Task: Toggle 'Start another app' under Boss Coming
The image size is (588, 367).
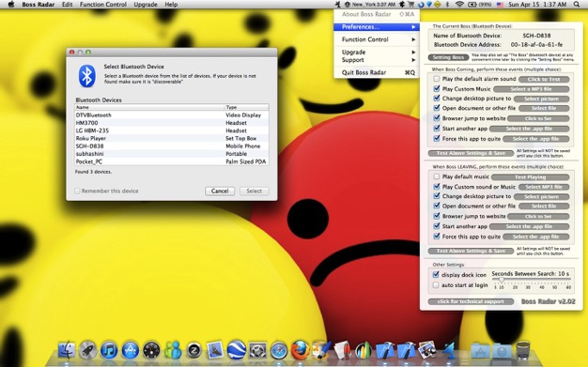Action: click(436, 129)
